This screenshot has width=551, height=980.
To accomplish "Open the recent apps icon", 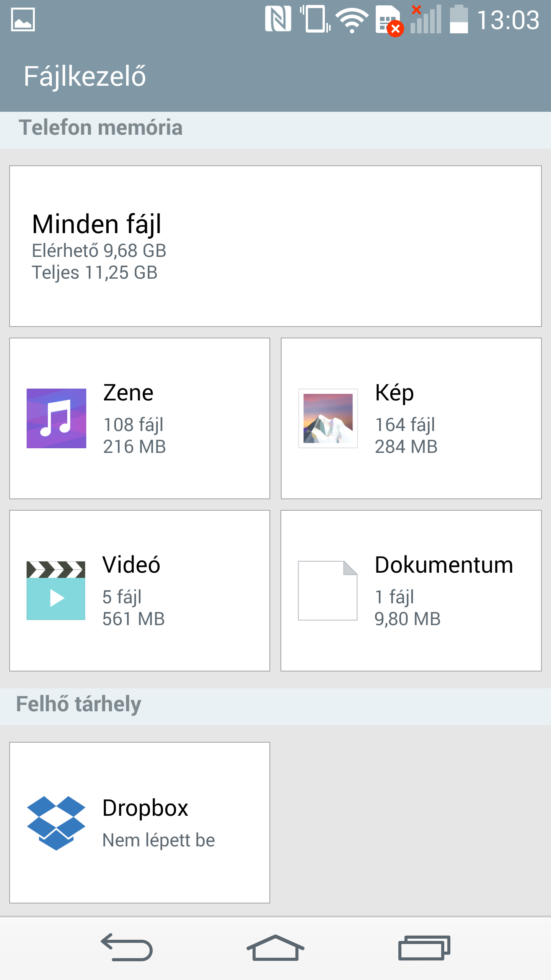I will coord(424,948).
